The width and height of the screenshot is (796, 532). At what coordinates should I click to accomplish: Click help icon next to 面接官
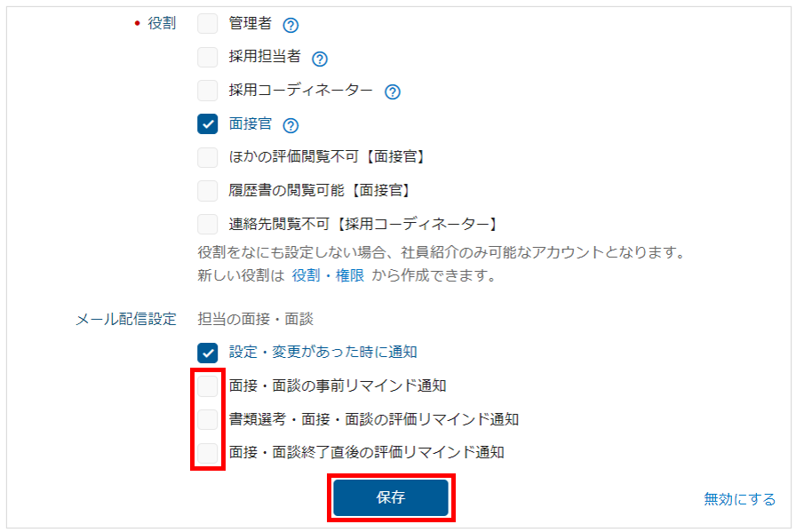click(x=291, y=125)
